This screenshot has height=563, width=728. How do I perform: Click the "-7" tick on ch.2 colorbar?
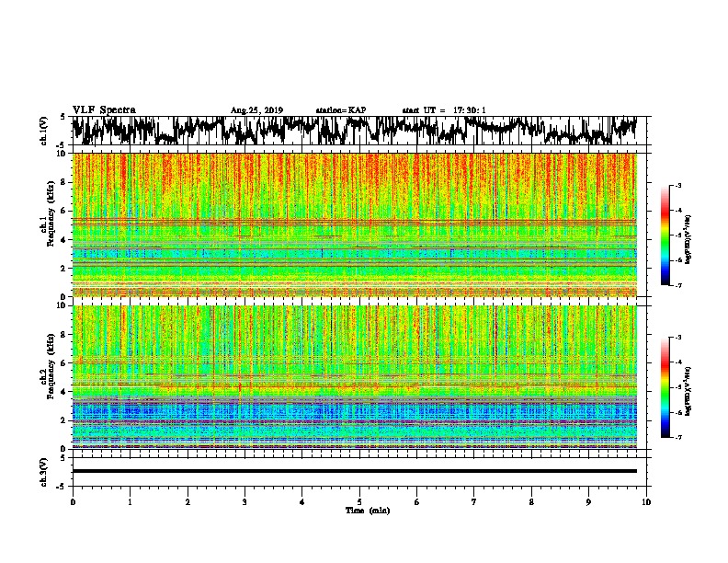678,437
